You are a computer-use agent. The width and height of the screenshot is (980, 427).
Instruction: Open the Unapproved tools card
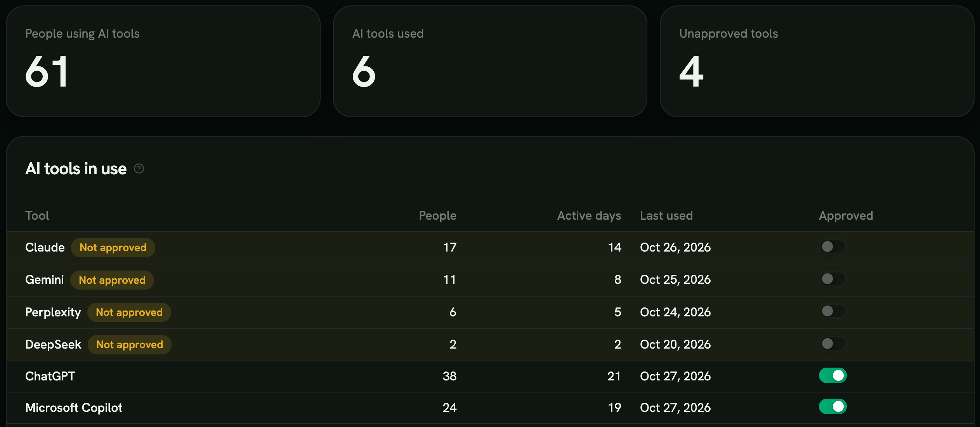[x=817, y=61]
